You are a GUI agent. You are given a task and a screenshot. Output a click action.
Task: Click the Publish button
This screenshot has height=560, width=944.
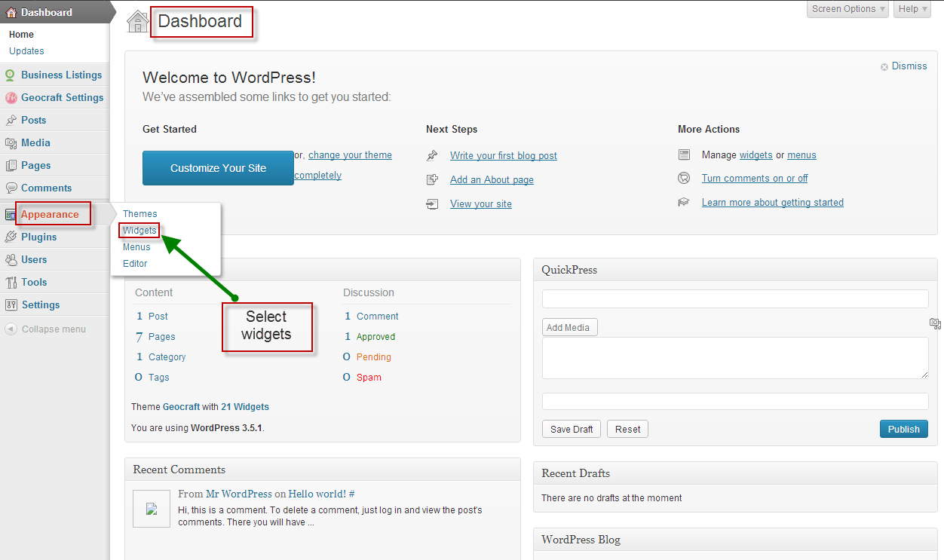(x=903, y=429)
